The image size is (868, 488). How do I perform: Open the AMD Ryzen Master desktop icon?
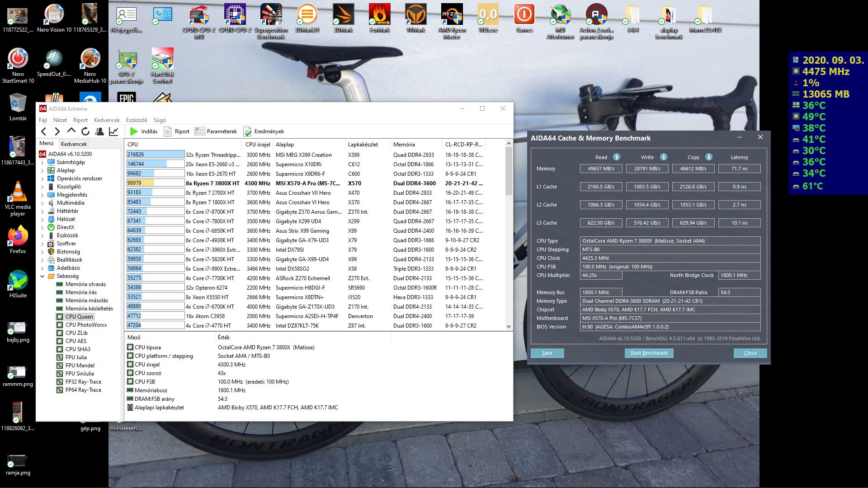[452, 21]
